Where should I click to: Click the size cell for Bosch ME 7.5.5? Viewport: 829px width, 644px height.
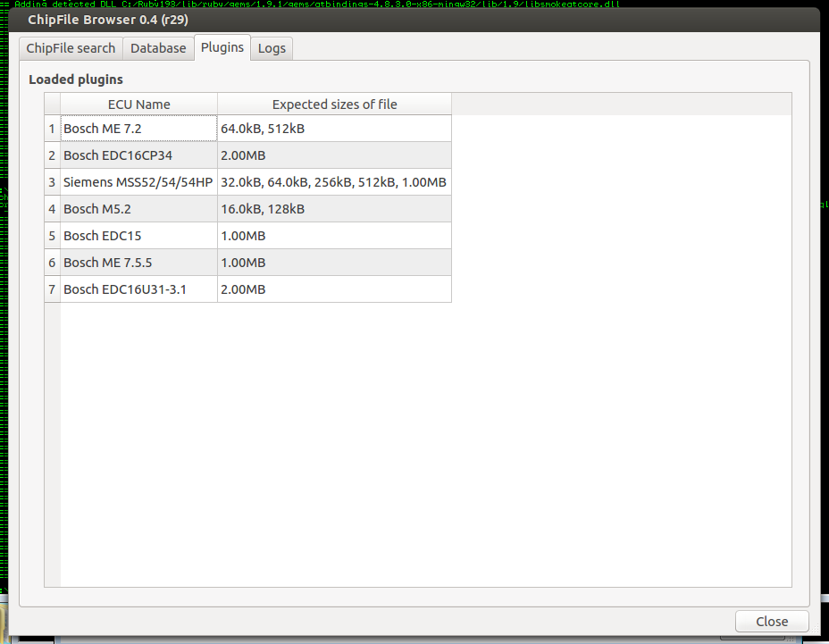click(335, 263)
